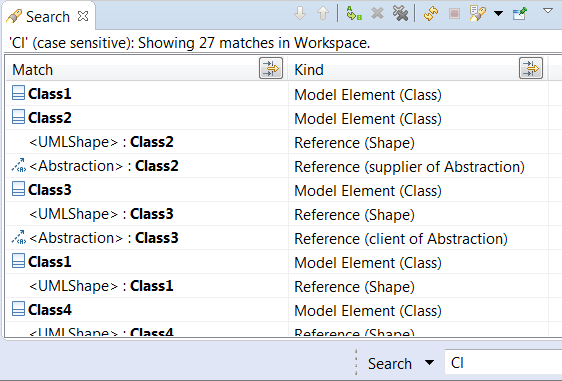Go to previous match with up arrow
Viewport: 562px width, 381px height.
(323, 14)
